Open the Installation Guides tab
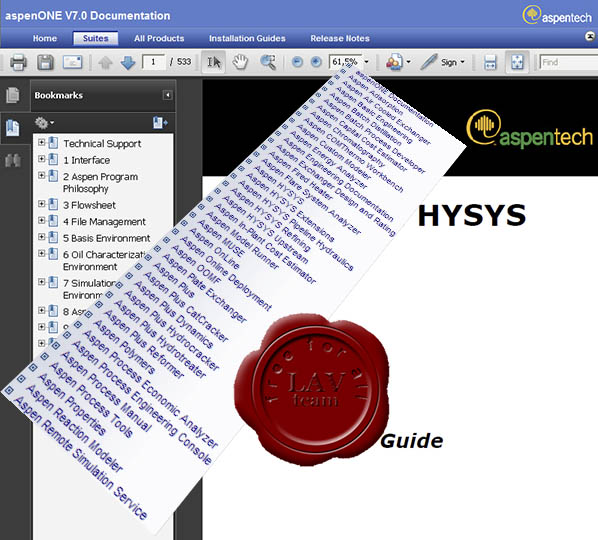The width and height of the screenshot is (598, 540). coord(247,38)
